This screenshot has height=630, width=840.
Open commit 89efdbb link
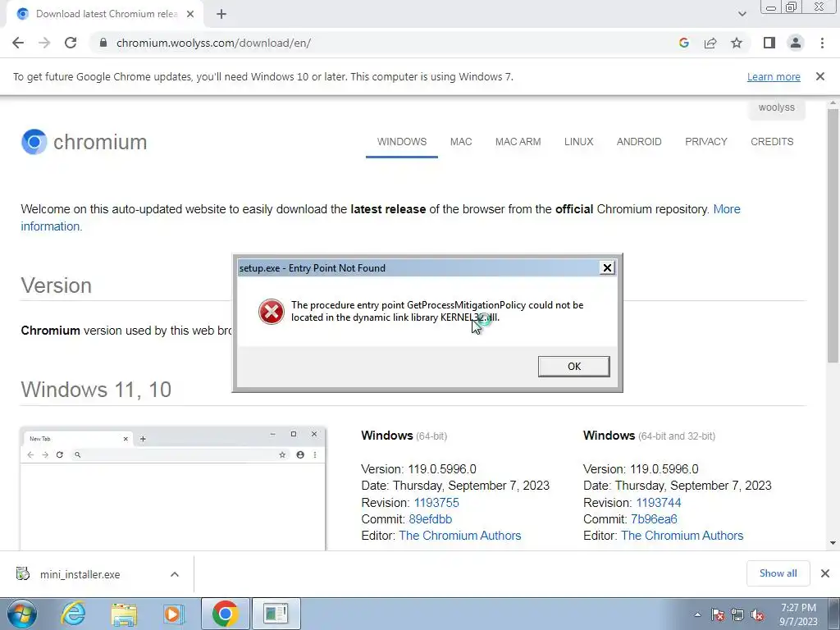(x=430, y=519)
